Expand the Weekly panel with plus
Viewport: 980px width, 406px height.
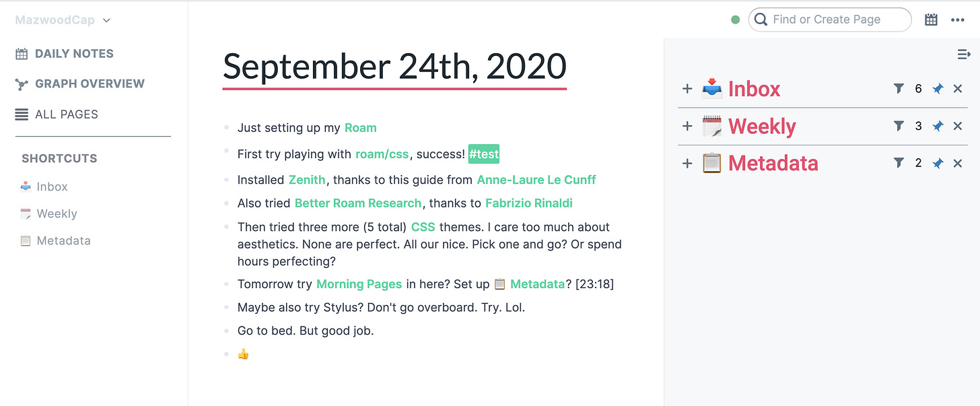coord(687,126)
